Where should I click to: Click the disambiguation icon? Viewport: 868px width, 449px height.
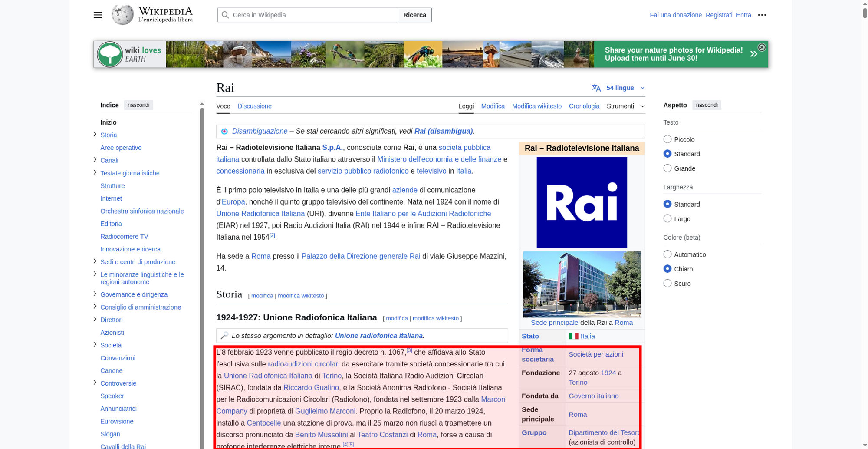point(224,131)
